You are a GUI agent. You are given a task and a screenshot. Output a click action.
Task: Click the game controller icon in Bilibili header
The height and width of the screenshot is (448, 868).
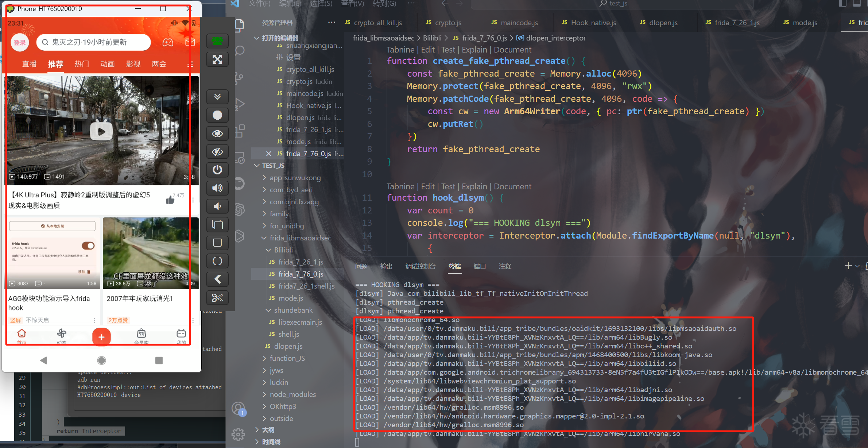[168, 42]
